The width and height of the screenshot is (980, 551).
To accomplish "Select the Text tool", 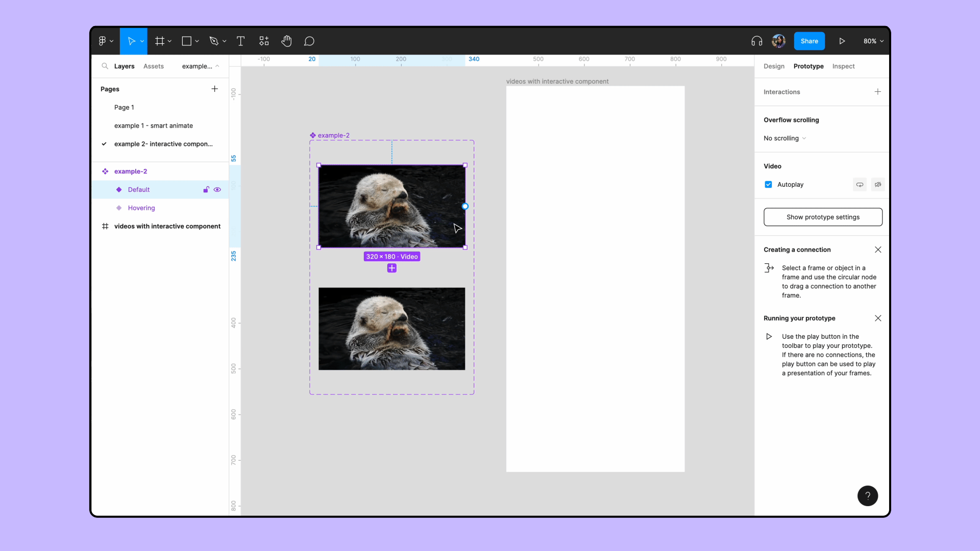I will [x=240, y=41].
